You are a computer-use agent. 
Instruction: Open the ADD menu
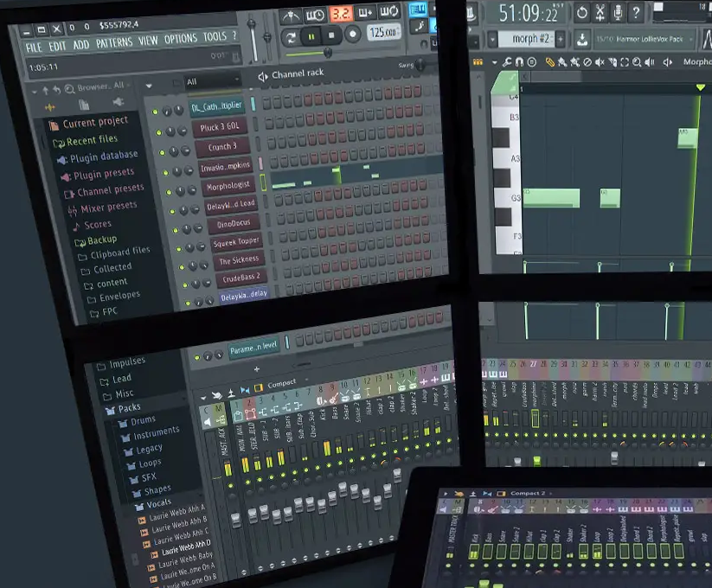(80, 44)
